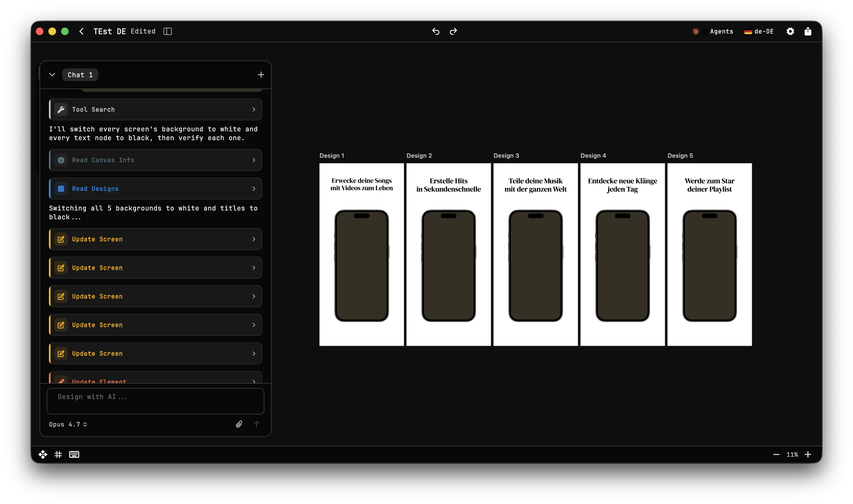Click third Update Screen edit icon
This screenshot has height=504, width=853.
click(x=61, y=296)
